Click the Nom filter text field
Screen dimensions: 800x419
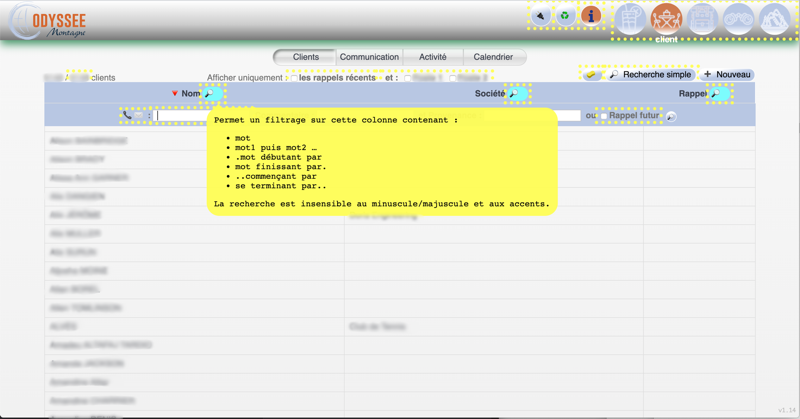tap(181, 116)
